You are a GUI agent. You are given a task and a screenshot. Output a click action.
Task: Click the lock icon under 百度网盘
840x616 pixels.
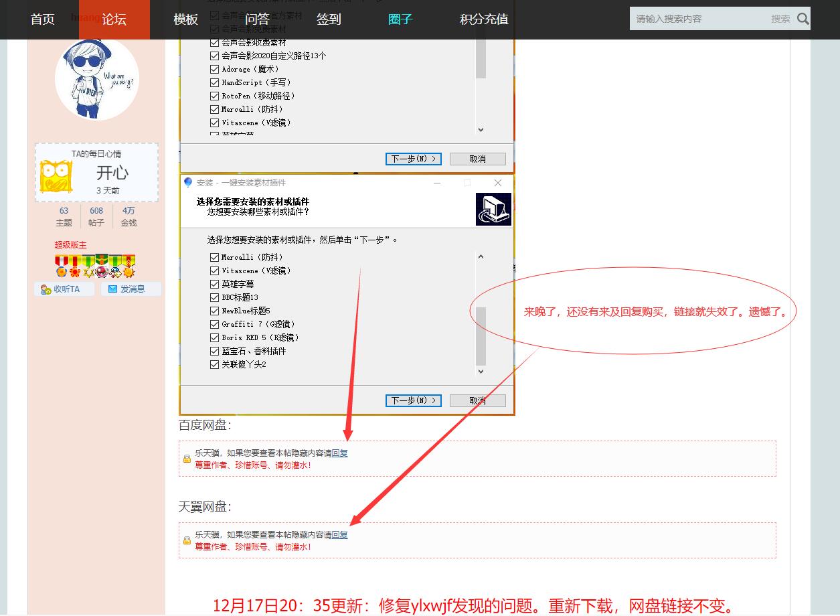(187, 459)
